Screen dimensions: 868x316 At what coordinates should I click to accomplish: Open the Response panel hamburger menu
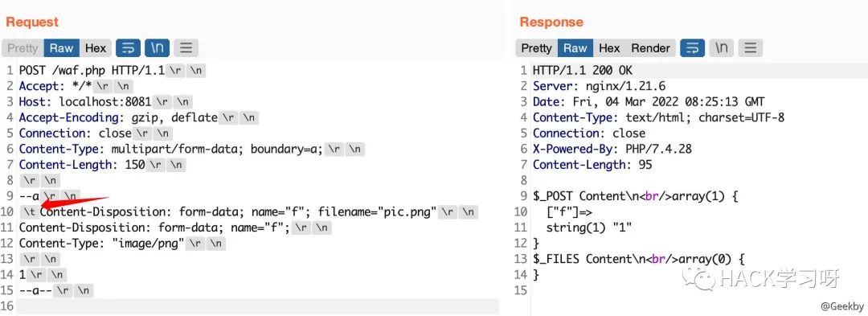(750, 48)
